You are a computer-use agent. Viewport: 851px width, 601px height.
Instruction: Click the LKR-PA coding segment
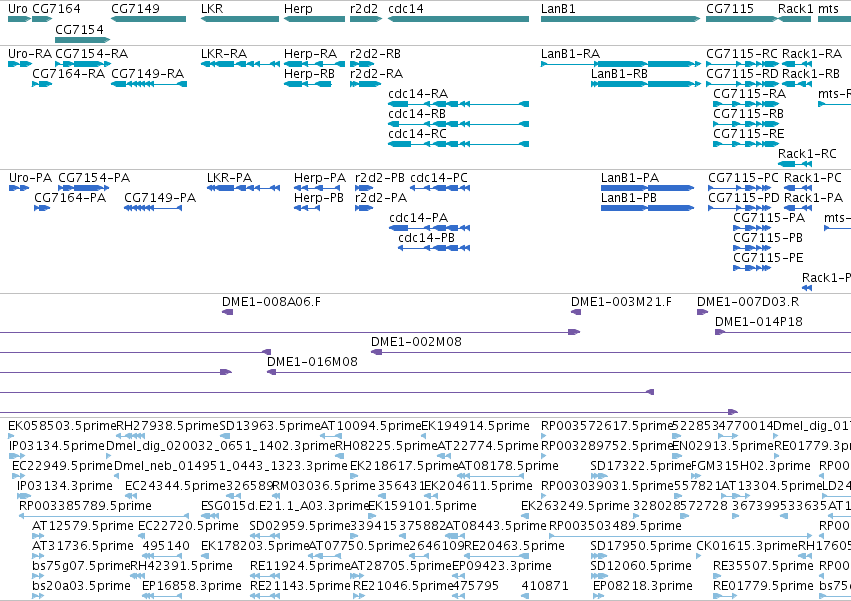point(243,188)
